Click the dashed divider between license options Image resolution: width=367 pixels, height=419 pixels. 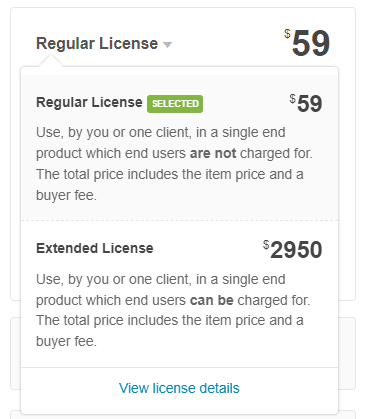[x=180, y=220]
